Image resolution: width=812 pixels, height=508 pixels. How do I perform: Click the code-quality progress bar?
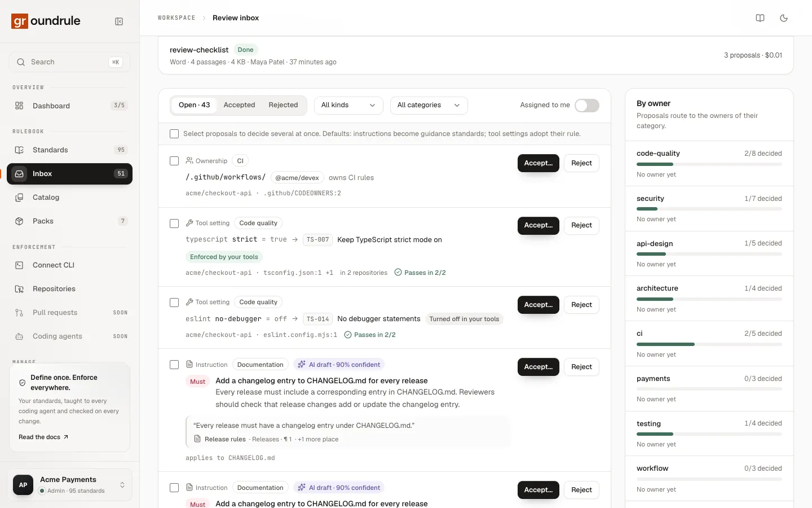pyautogui.click(x=709, y=164)
